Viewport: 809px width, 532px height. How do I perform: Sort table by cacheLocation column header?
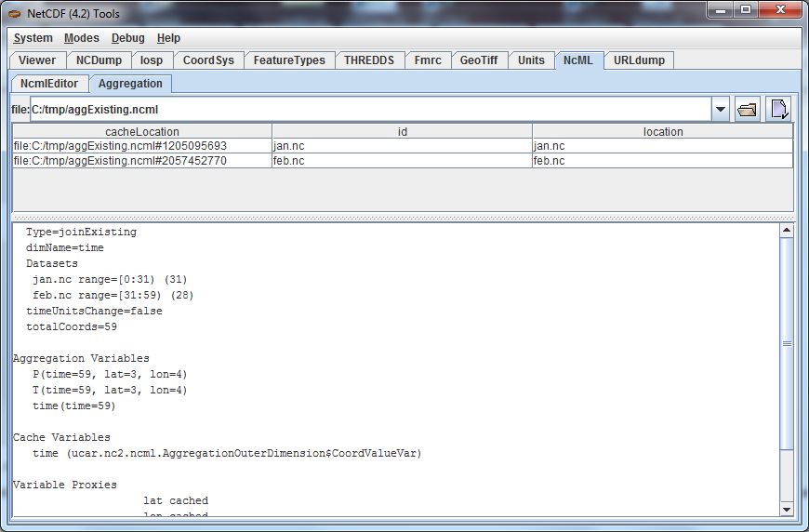[x=142, y=131]
